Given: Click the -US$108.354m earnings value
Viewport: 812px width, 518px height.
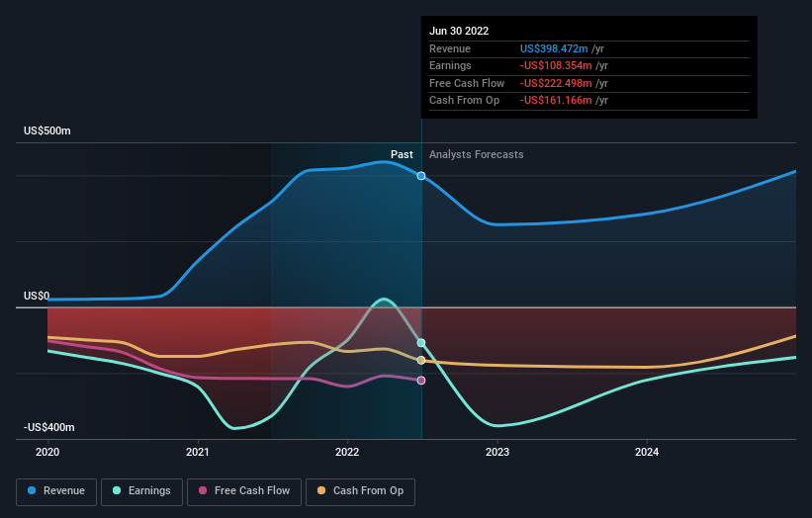Looking at the screenshot, I should point(556,65).
